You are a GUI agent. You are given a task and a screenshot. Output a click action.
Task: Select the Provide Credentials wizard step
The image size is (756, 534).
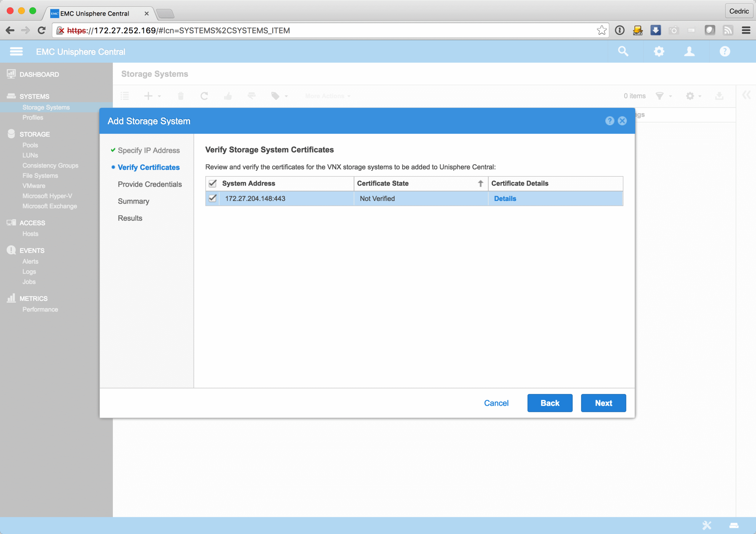pos(149,184)
